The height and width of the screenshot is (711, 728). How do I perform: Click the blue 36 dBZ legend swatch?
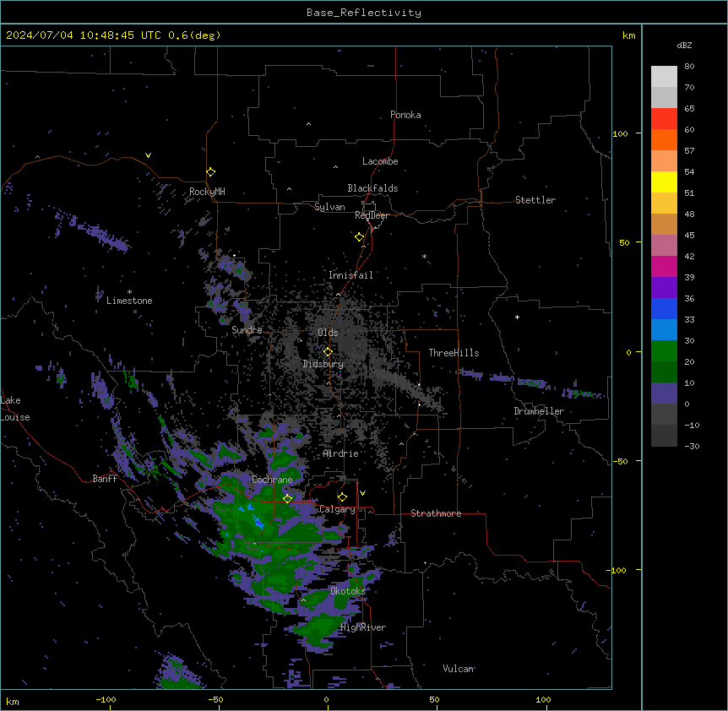pyautogui.click(x=664, y=308)
